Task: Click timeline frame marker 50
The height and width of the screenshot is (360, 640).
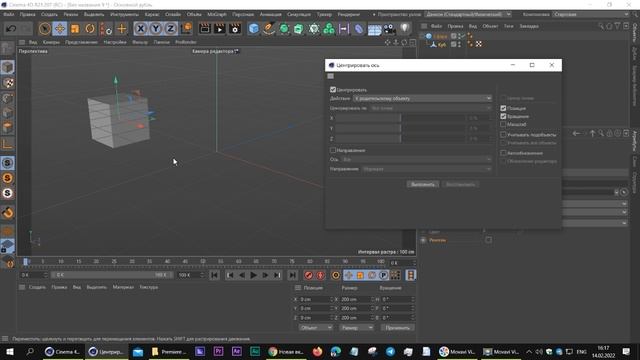Action: pyautogui.click(x=203, y=261)
